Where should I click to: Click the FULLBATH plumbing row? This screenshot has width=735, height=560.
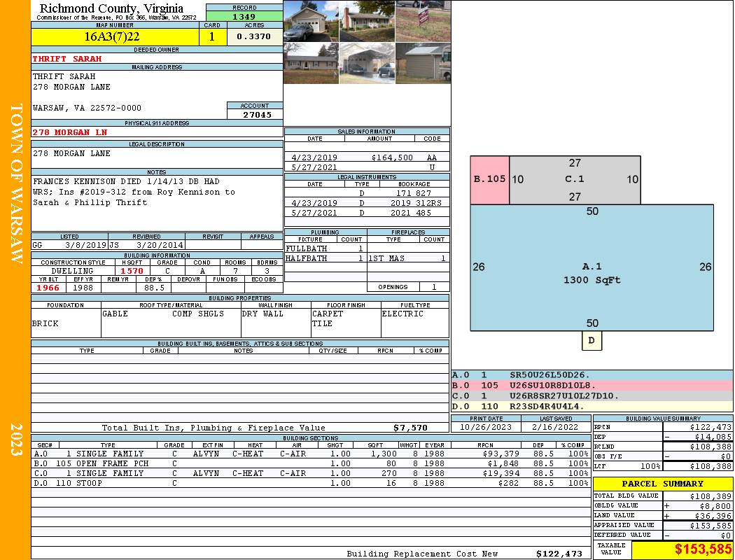325,248
